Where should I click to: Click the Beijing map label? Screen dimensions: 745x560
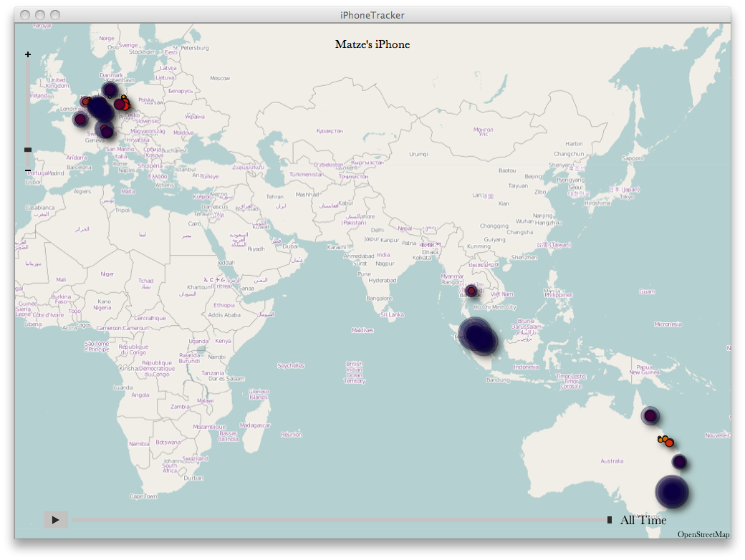coord(533,177)
